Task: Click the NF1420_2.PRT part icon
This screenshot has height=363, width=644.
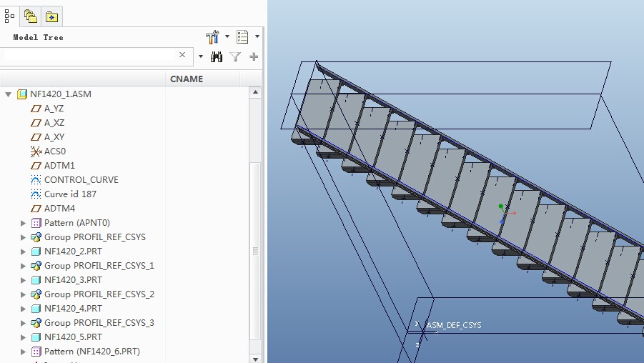Action: (x=36, y=252)
